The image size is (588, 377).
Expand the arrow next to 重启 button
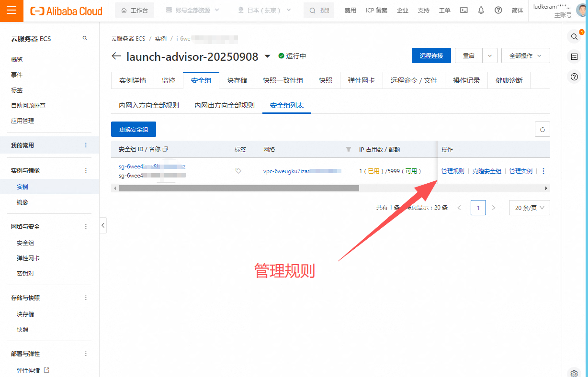pyautogui.click(x=489, y=55)
